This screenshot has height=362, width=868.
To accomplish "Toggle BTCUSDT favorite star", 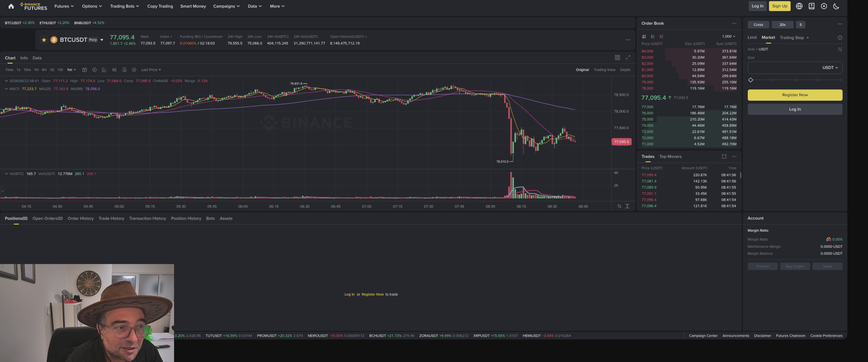I will click(x=44, y=40).
